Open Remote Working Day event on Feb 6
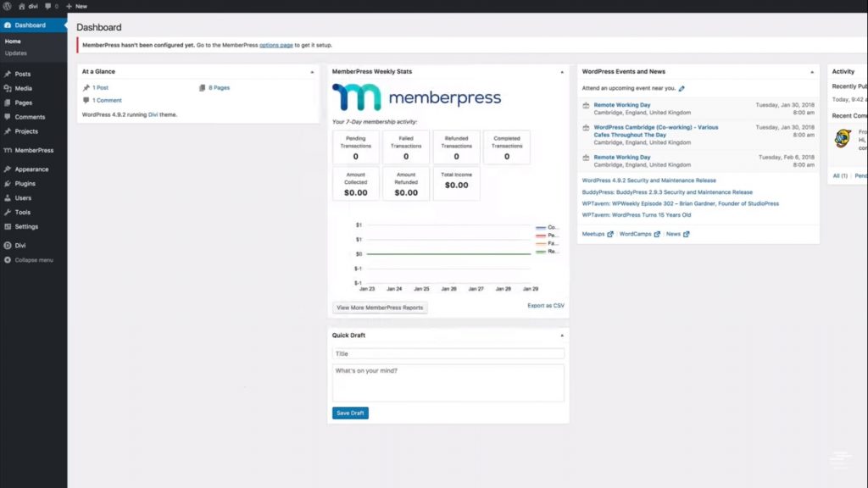Viewport: 868px width, 488px height. click(x=622, y=157)
